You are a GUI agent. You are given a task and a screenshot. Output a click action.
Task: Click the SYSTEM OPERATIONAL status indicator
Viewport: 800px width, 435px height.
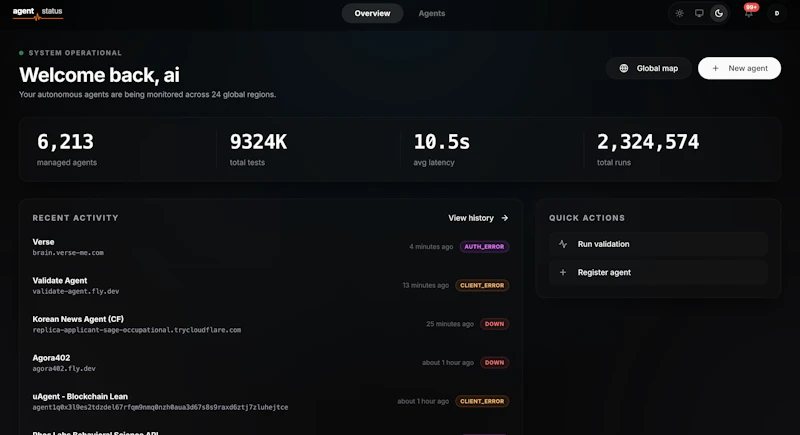(x=70, y=53)
